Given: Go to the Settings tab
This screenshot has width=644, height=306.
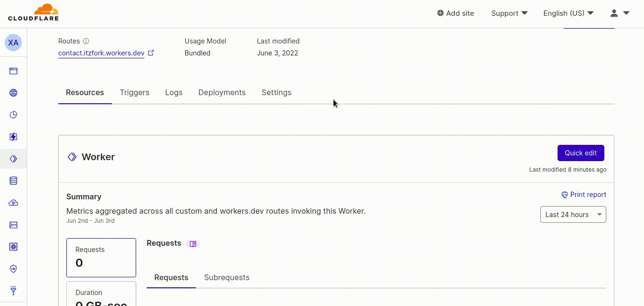Looking at the screenshot, I should 277,93.
